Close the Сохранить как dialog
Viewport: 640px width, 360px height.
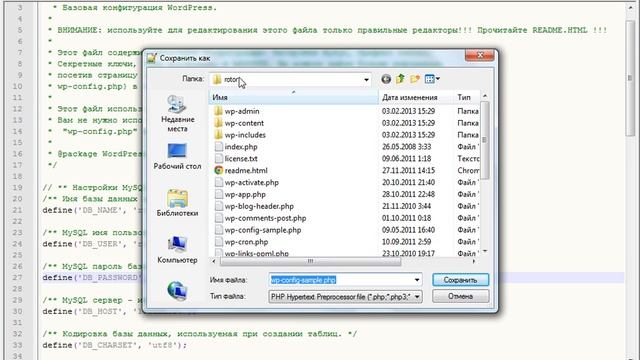pyautogui.click(x=480, y=55)
